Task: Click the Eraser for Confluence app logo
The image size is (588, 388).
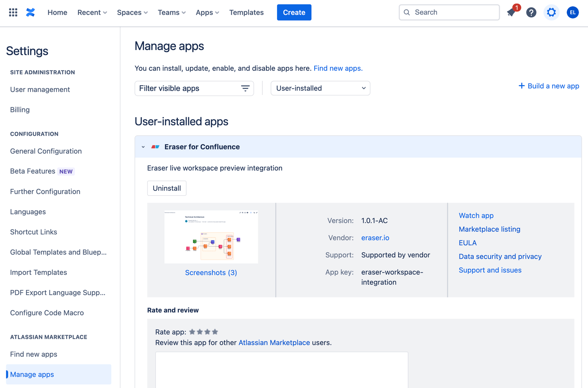Action: click(155, 147)
